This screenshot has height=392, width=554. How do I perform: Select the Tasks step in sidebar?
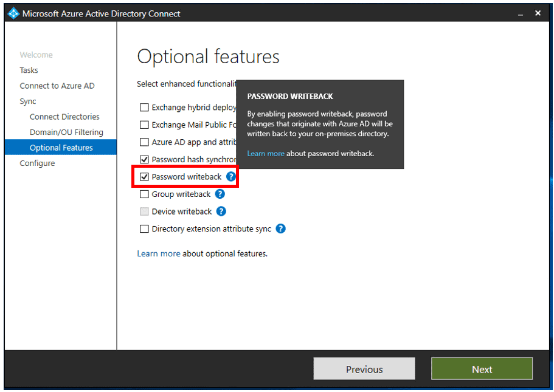(x=29, y=70)
